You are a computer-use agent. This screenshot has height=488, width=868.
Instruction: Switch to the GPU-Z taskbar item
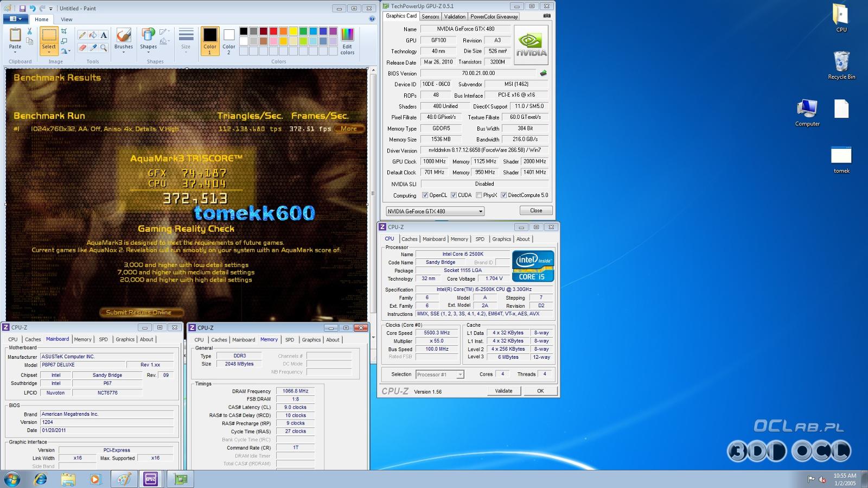180,479
